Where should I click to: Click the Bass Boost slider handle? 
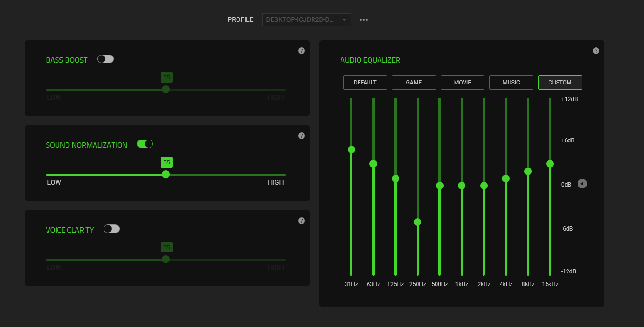pos(166,89)
